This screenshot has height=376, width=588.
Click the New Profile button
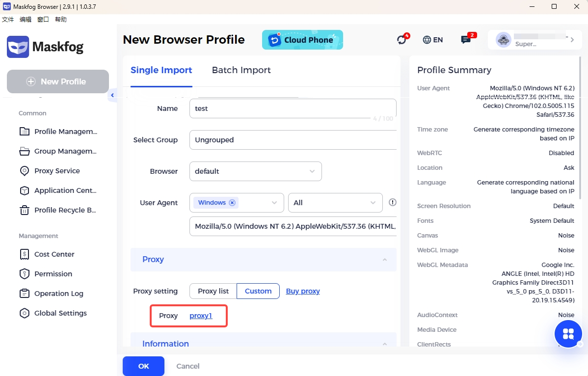click(x=58, y=81)
